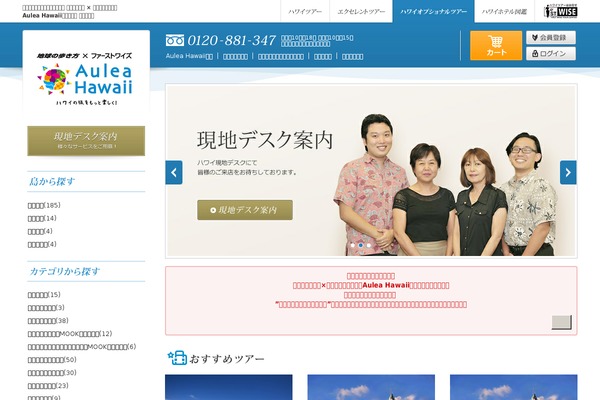Image resolution: width=600 pixels, height=400 pixels.
Task: Open the ハワイツアー tab
Action: [305, 11]
